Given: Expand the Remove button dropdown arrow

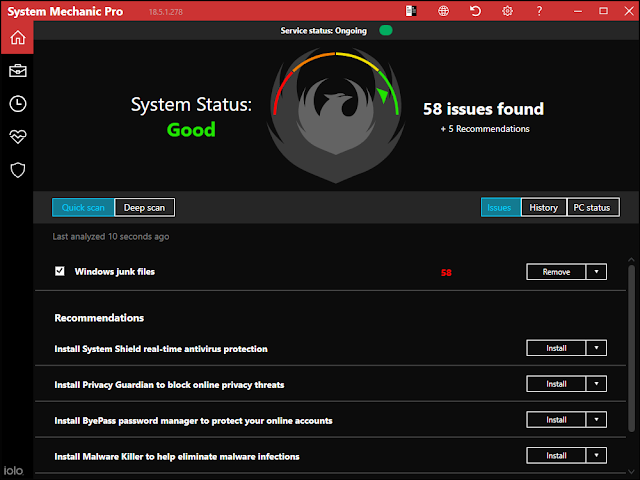Looking at the screenshot, I should (x=596, y=272).
